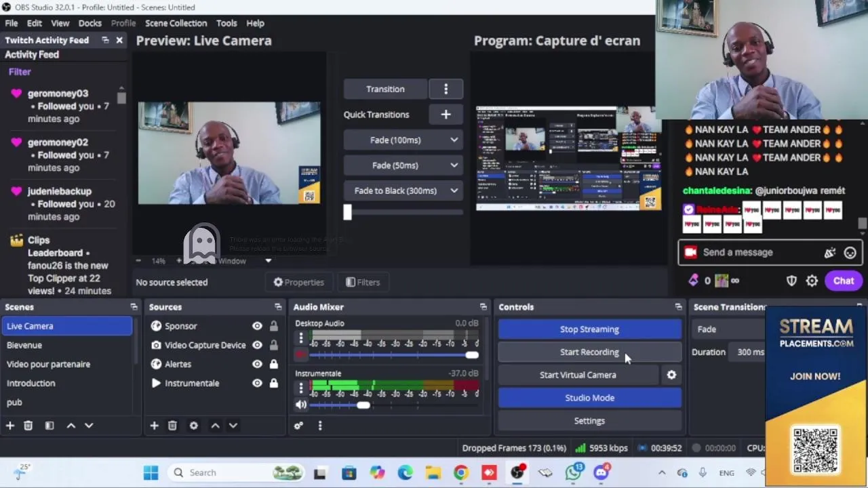Open Instrumentale track three-dot options
This screenshot has width=868, height=488.
click(x=301, y=388)
